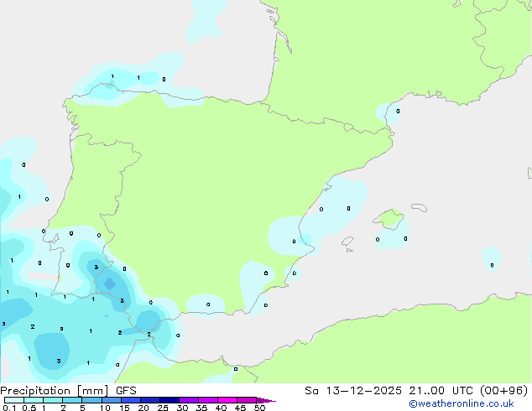Screen dimensions: 532x411
Task: Click the '35' legend scale label
Action: pyautogui.click(x=201, y=408)
